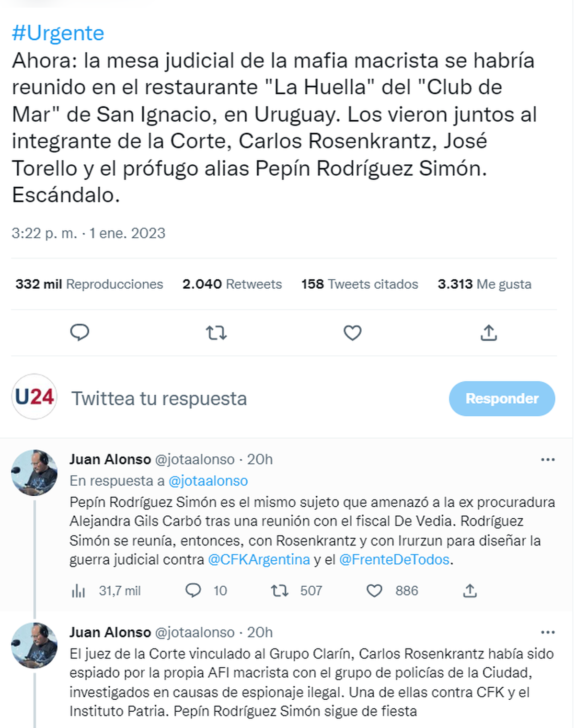The height and width of the screenshot is (728, 575).
Task: Open the reply icon under the main tweet
Action: pos(80,332)
